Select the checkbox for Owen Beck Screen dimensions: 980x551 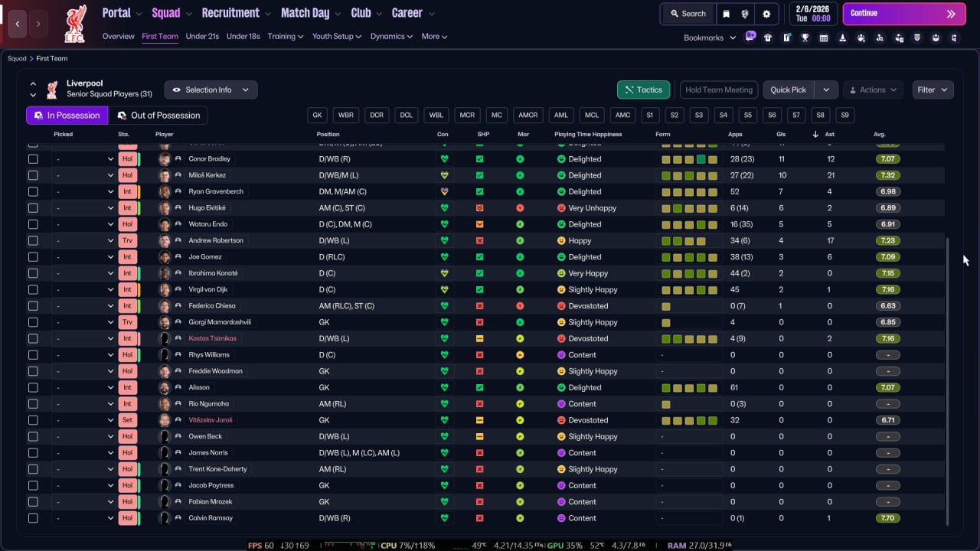pos(33,436)
